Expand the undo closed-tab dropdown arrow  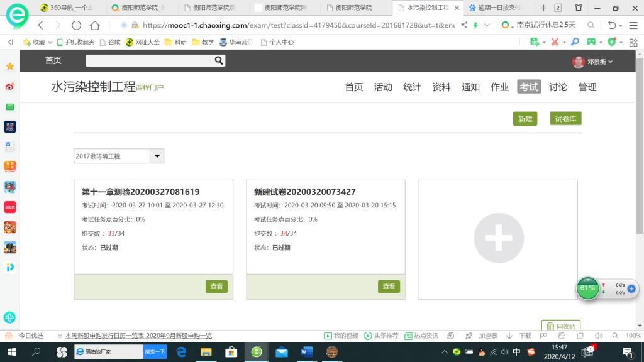pyautogui.click(x=621, y=25)
